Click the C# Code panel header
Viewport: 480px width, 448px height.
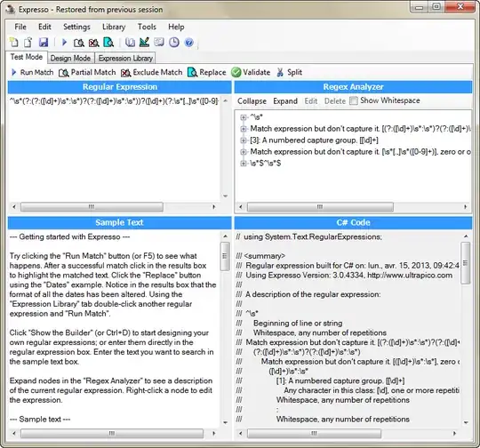353,222
